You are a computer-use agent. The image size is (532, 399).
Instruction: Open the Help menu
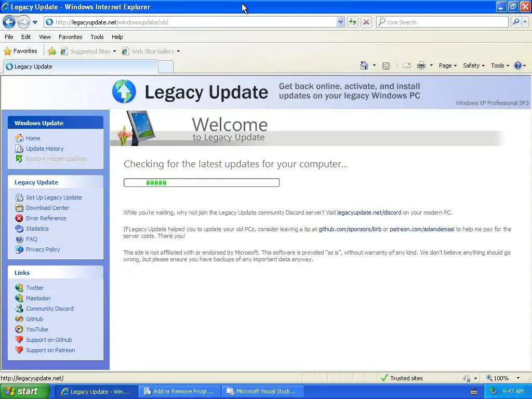pyautogui.click(x=117, y=37)
